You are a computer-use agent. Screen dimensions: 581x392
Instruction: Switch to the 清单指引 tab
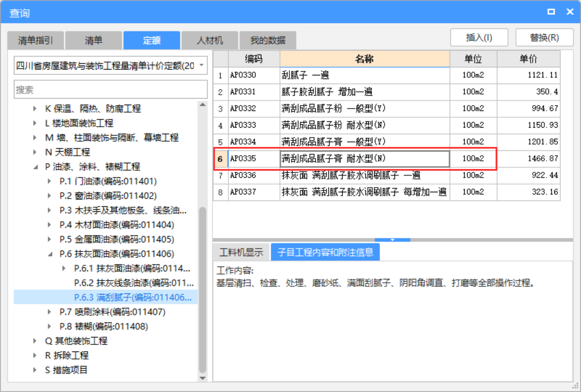point(35,41)
